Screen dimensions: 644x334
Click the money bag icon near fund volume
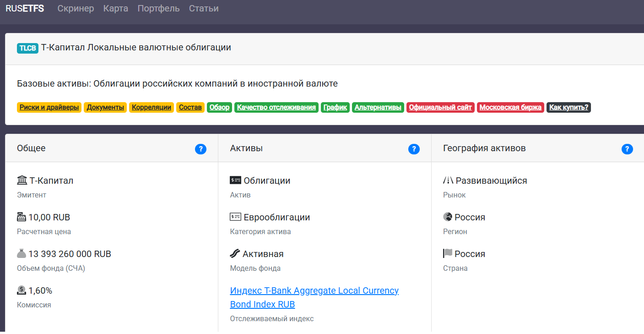(x=22, y=253)
